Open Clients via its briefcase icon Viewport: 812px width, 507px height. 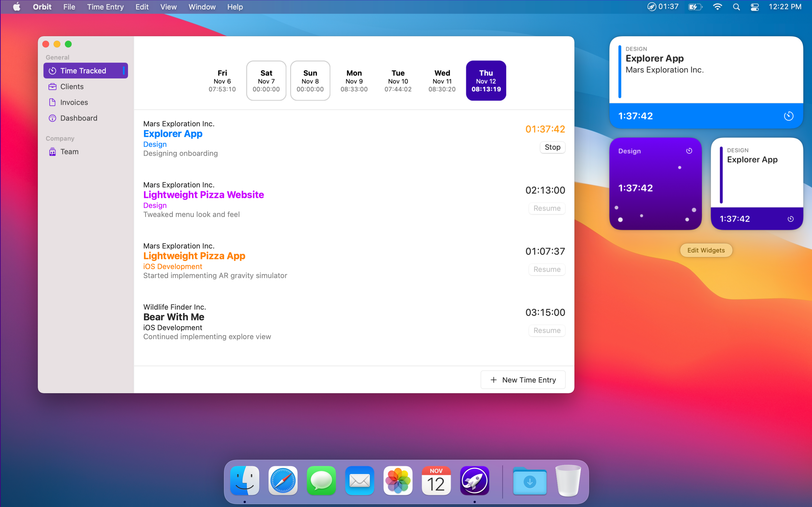[x=52, y=86]
